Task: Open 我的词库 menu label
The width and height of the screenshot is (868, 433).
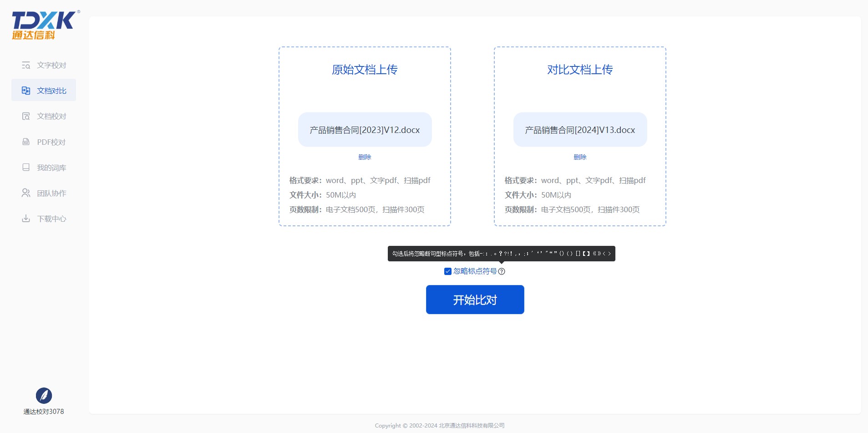Action: click(x=52, y=168)
